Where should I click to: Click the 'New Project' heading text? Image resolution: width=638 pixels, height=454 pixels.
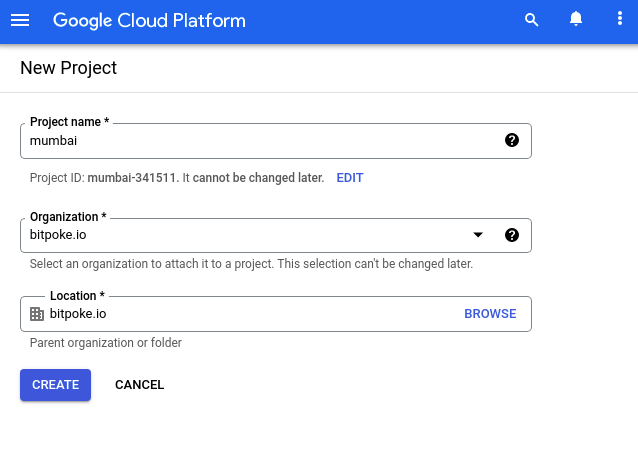pos(68,68)
